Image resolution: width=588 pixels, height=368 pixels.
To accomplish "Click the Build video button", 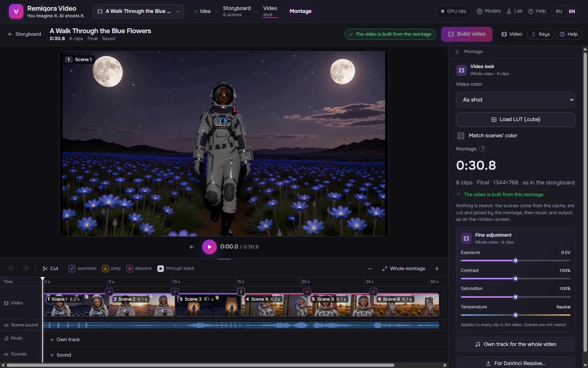I will pyautogui.click(x=467, y=34).
